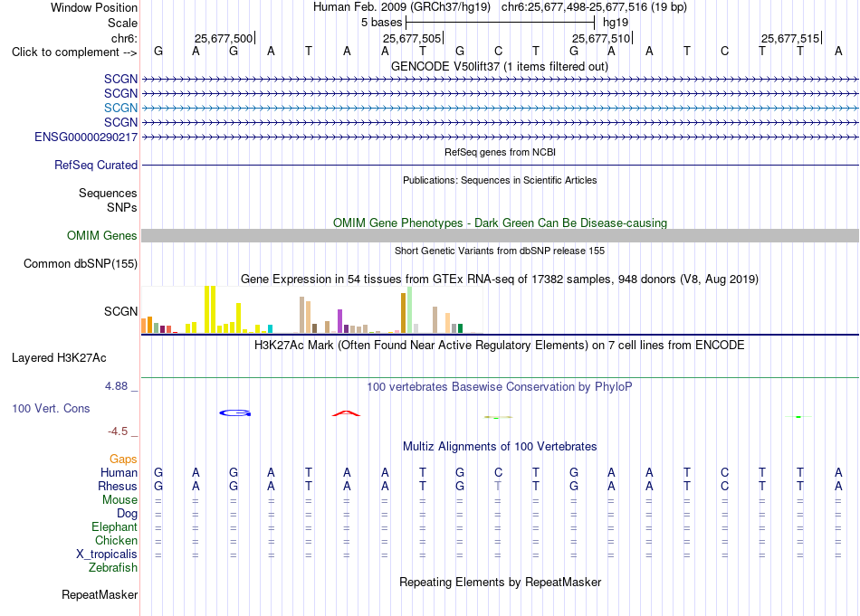Click the H3K27Ac Mark ENCODE track title

500,346
